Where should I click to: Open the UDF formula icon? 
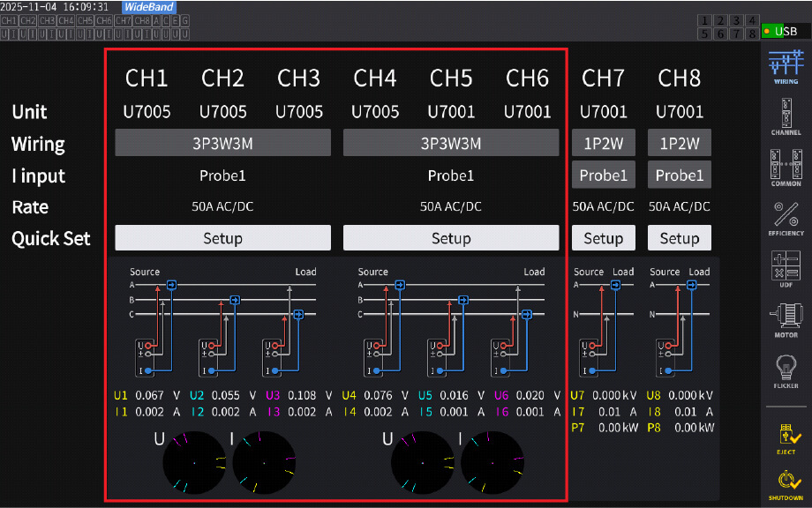tap(786, 268)
